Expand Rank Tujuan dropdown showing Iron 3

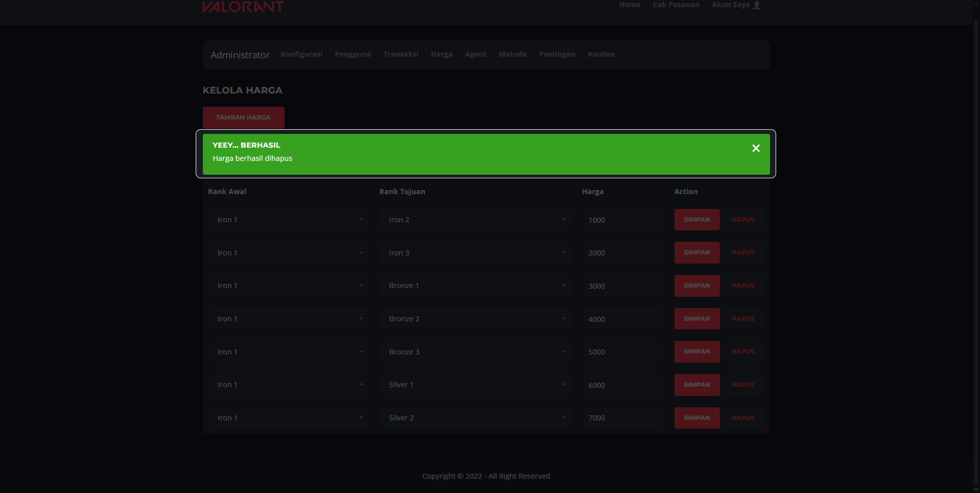click(x=475, y=253)
